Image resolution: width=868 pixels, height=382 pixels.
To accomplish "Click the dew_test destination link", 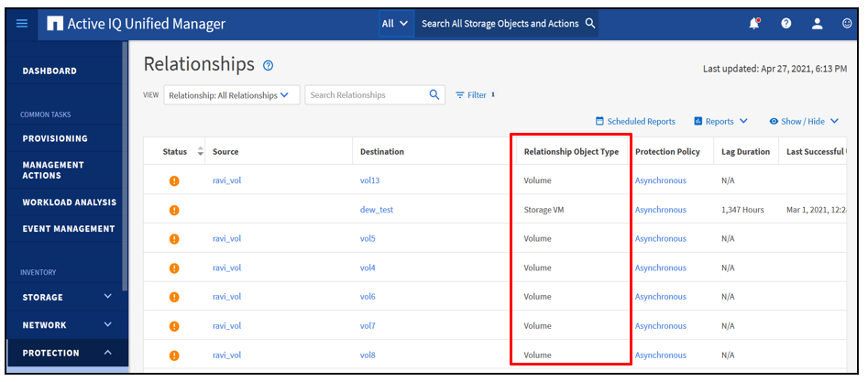I will pos(376,210).
